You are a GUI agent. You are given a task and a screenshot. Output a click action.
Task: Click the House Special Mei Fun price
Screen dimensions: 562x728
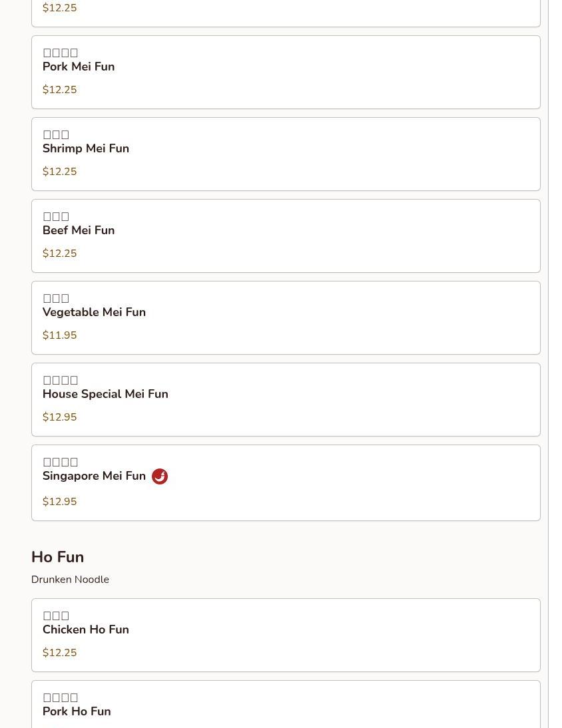click(59, 417)
